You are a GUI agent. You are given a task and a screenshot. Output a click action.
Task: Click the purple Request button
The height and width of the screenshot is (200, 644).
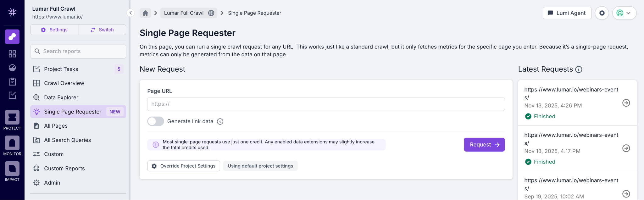click(484, 145)
